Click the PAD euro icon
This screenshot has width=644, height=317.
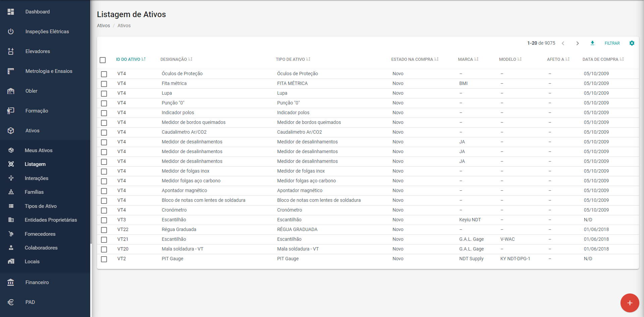[x=11, y=302]
